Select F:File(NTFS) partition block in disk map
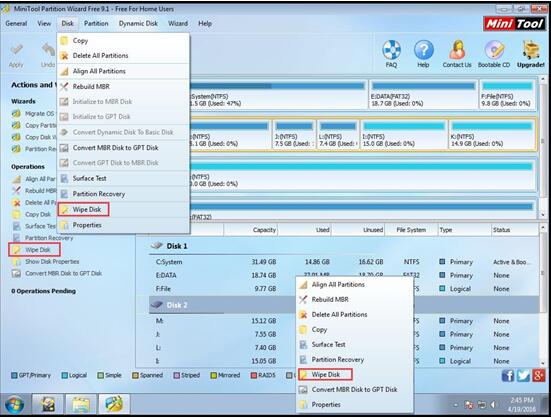The width and height of the screenshot is (551, 418). click(x=507, y=94)
